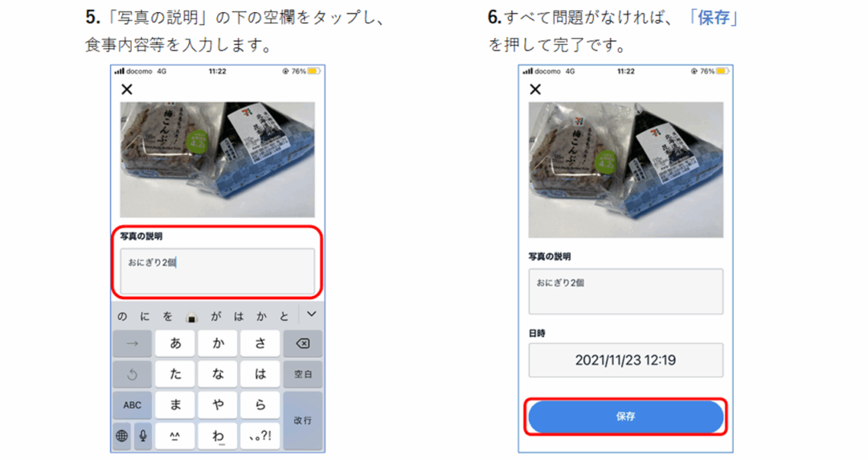Screen dimensions: 868x460
Task: Click the blue 保存 save button
Action: coord(625,417)
